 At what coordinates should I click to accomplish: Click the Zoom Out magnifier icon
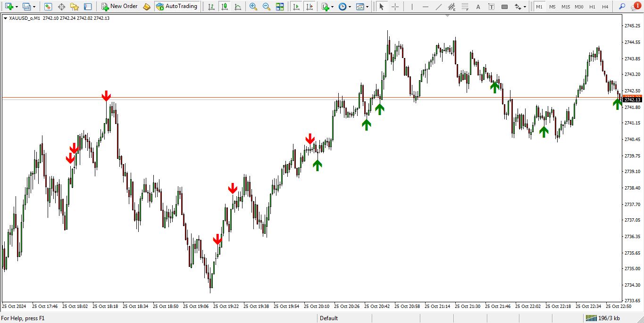(x=267, y=7)
